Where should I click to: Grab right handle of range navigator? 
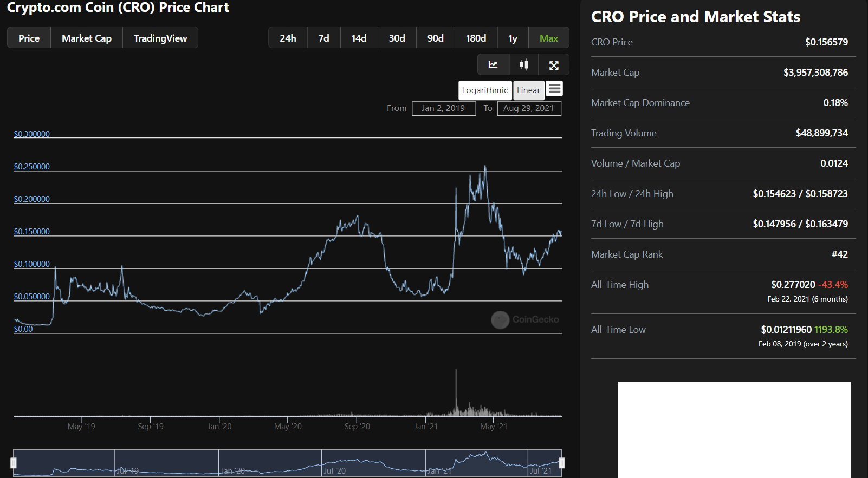pyautogui.click(x=562, y=463)
